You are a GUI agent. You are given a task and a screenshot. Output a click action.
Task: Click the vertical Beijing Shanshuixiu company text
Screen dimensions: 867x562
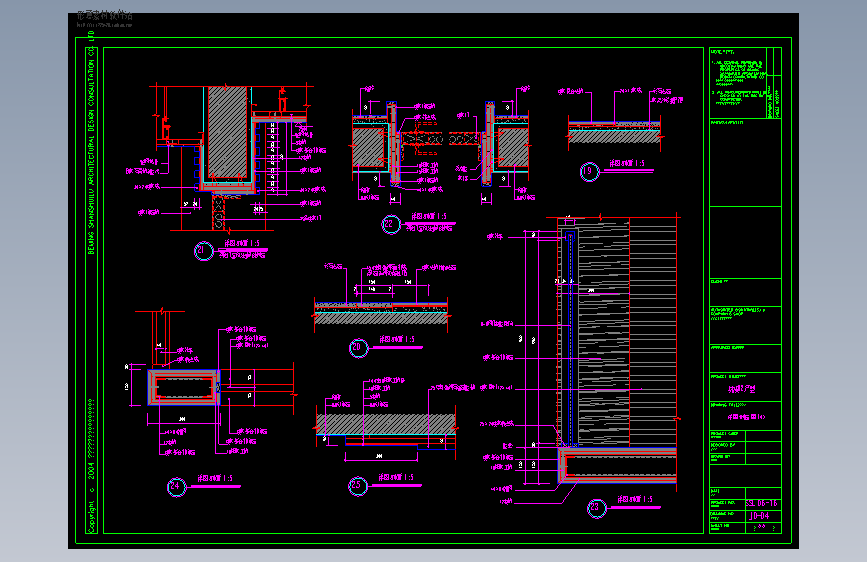point(91,143)
